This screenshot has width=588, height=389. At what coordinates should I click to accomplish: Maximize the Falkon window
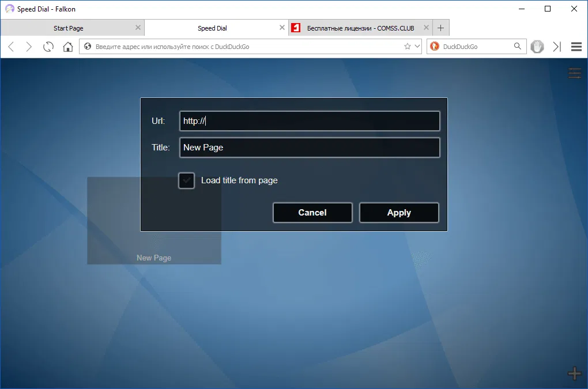548,9
